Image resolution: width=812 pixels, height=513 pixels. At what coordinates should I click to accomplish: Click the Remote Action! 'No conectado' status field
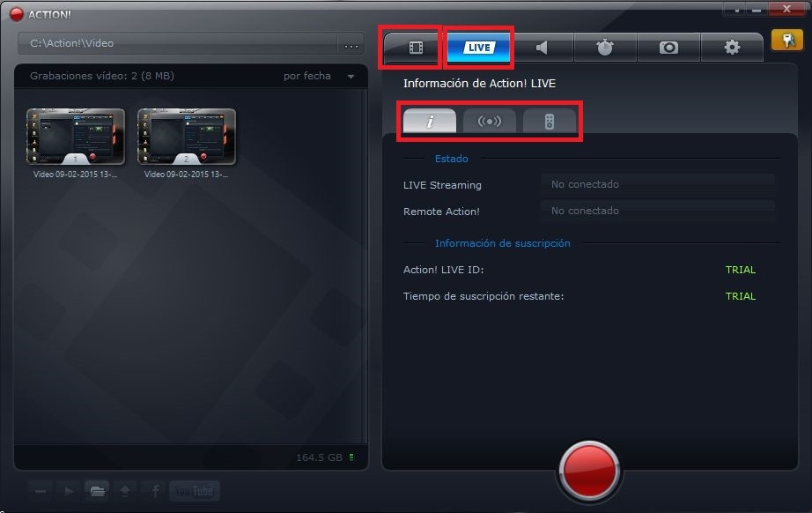(658, 211)
